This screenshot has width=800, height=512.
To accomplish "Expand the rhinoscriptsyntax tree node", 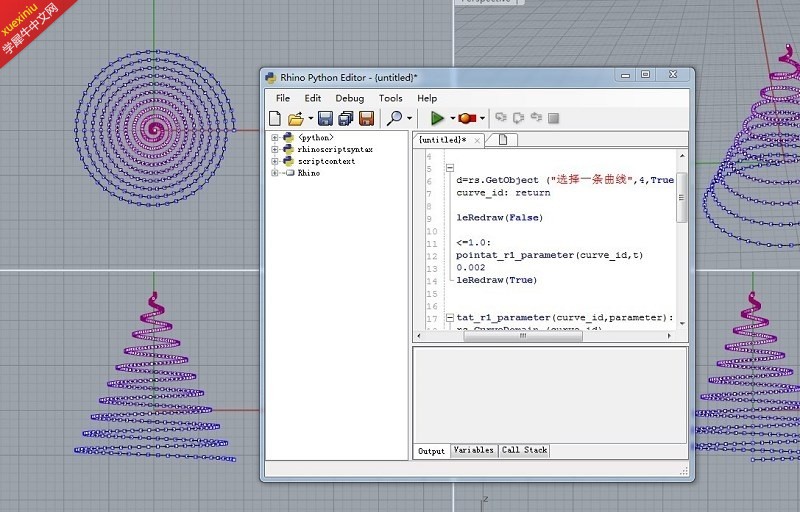I will click(274, 149).
